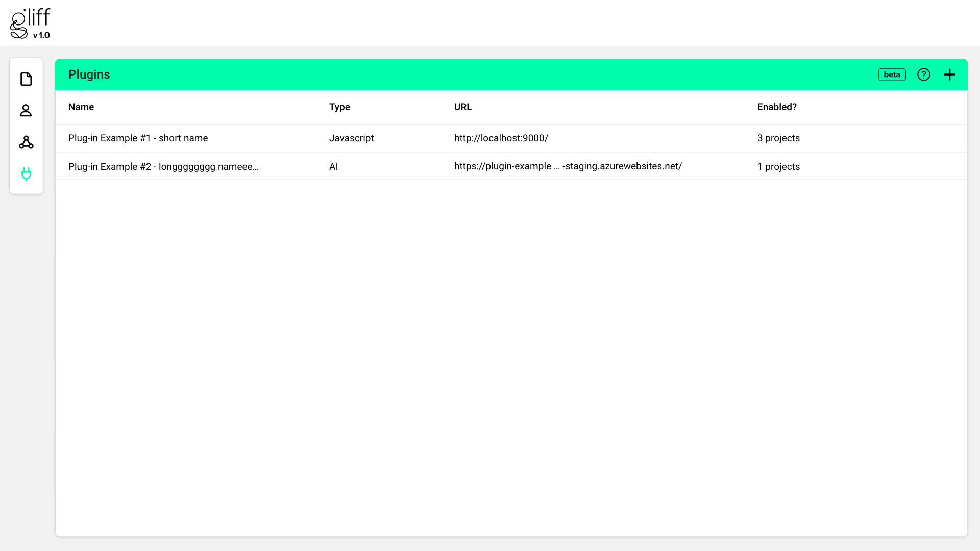Screen dimensions: 980x551
Task: Click the Type column header
Action: point(339,107)
